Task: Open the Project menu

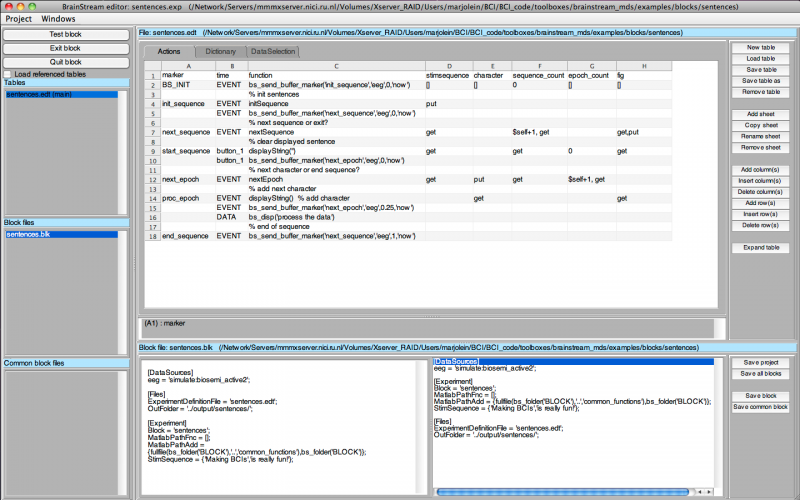Action: tap(19, 19)
